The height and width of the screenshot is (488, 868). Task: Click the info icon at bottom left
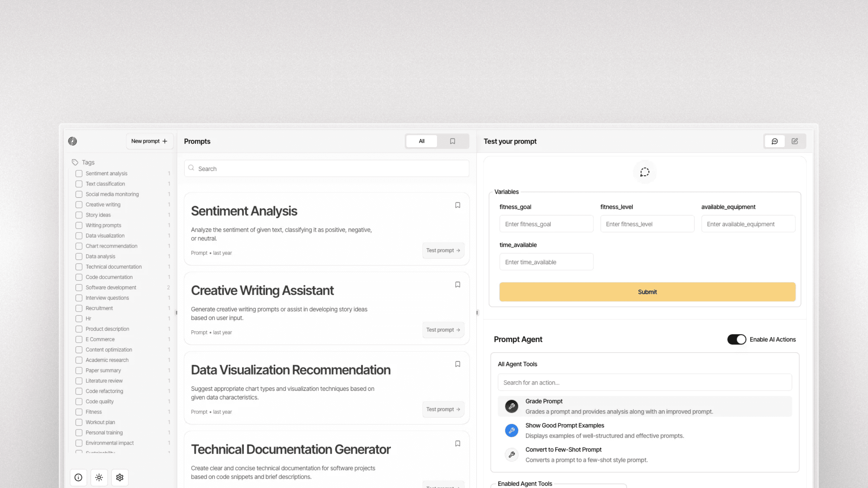point(78,477)
